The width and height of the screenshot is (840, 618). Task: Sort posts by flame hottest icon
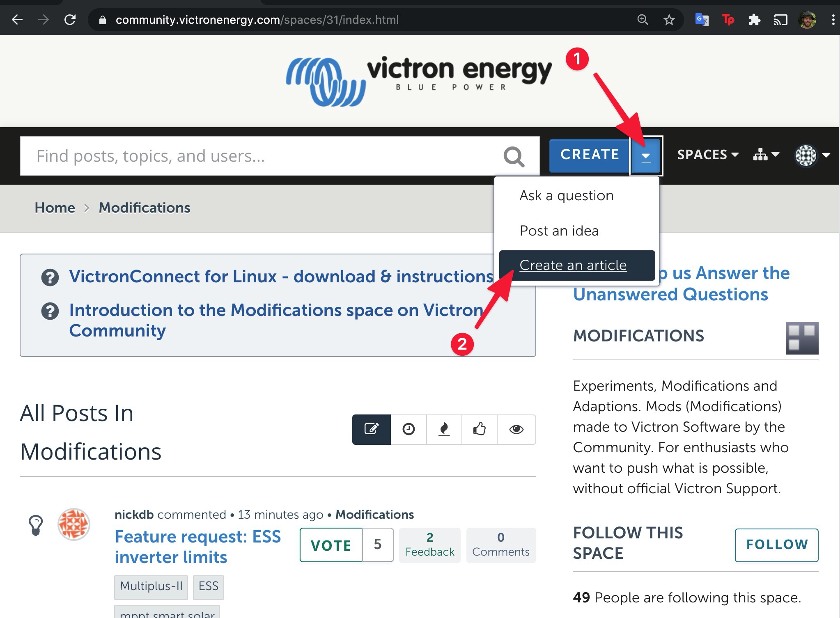(444, 429)
